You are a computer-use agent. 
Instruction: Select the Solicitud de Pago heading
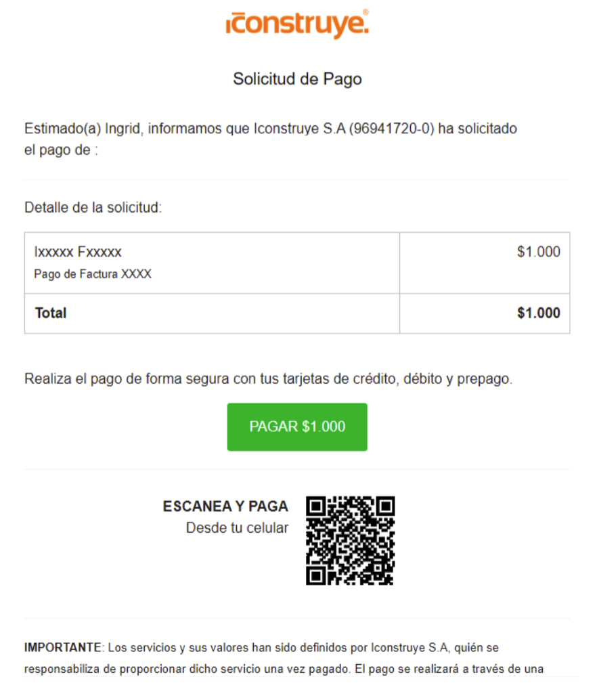click(x=298, y=79)
